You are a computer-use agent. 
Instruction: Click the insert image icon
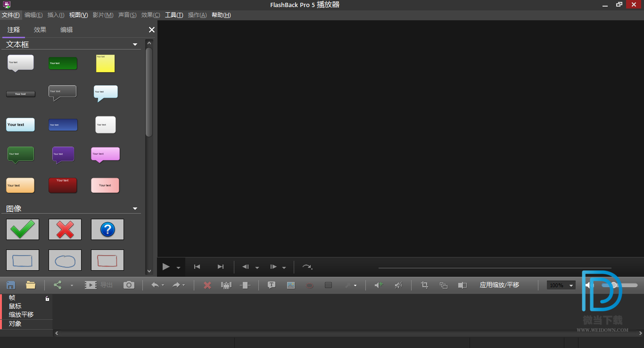coord(290,285)
